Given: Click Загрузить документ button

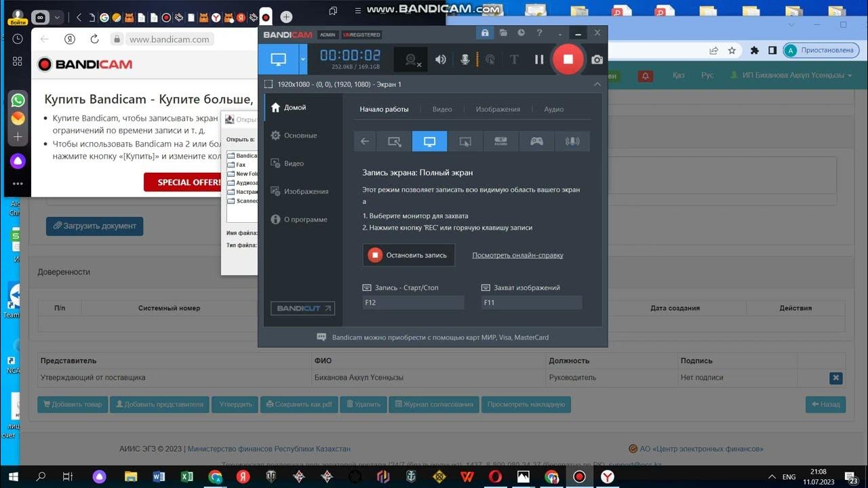Looking at the screenshot, I should pyautogui.click(x=94, y=226).
